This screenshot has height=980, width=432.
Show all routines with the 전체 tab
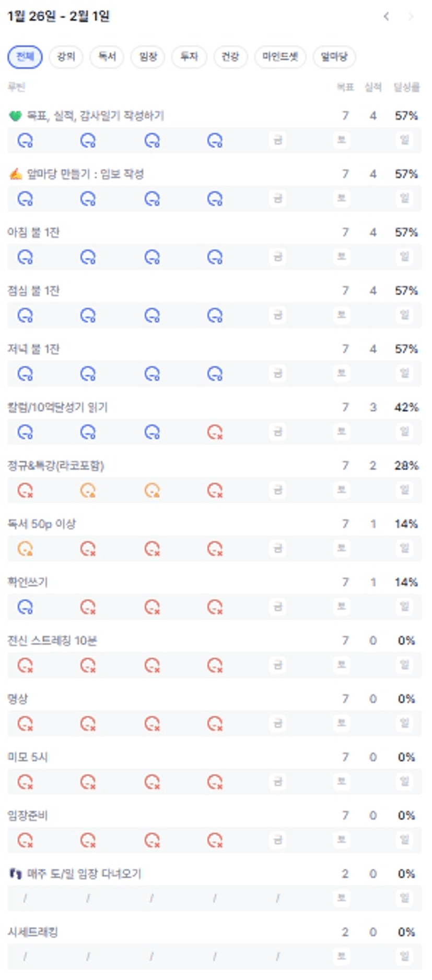point(25,57)
